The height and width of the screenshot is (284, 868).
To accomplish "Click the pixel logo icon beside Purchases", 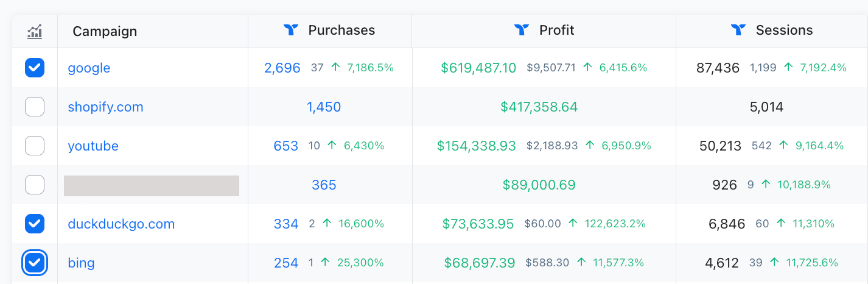I will click(291, 30).
